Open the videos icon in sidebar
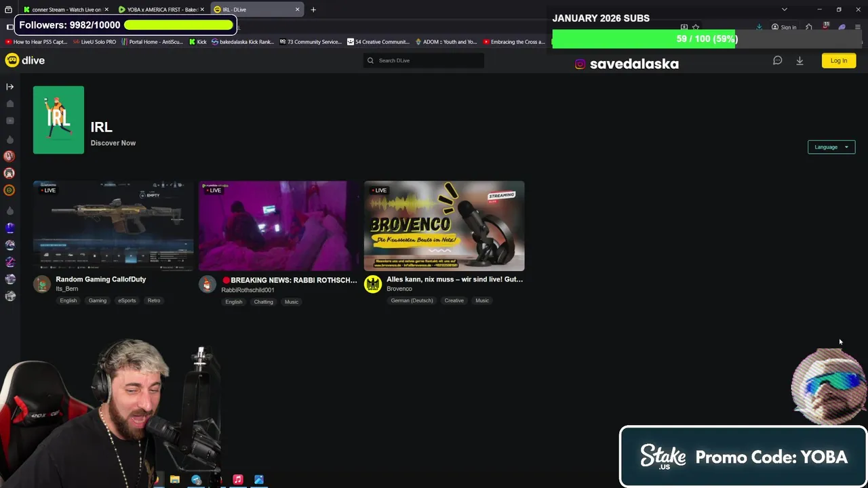 point(9,121)
